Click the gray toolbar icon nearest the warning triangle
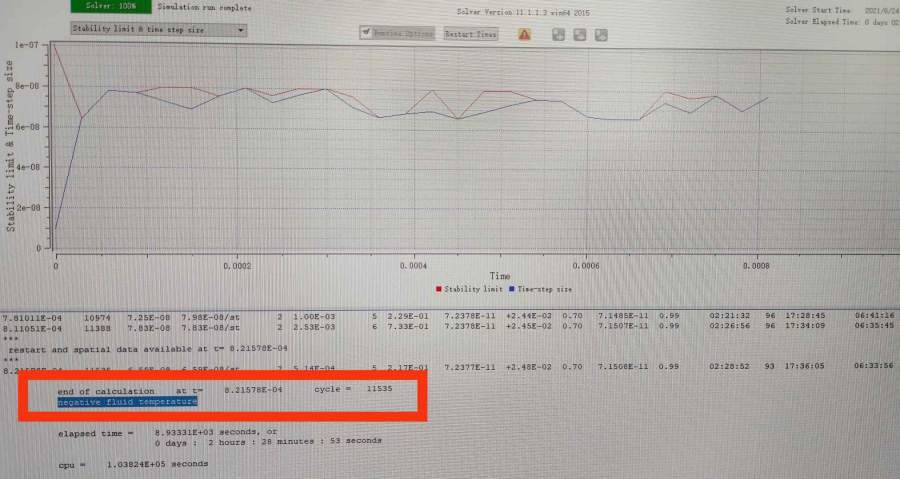The image size is (900, 479). 558,34
